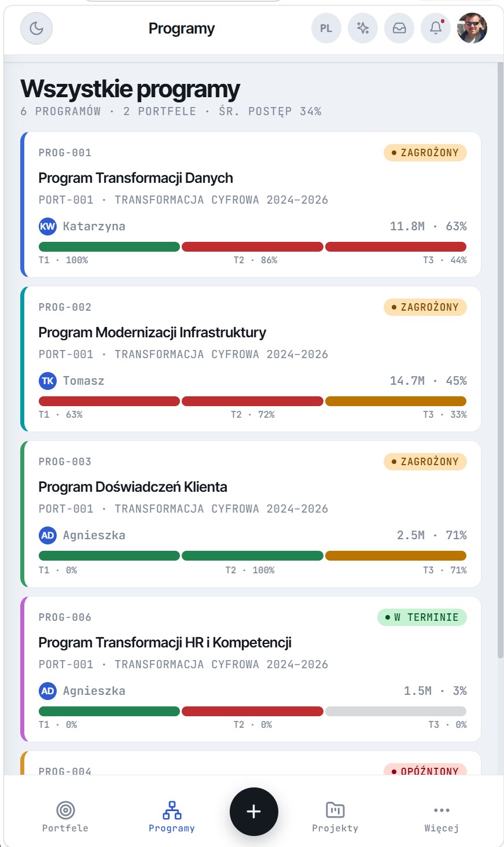Open the user profile avatar
This screenshot has height=847, width=504.
coord(472,28)
